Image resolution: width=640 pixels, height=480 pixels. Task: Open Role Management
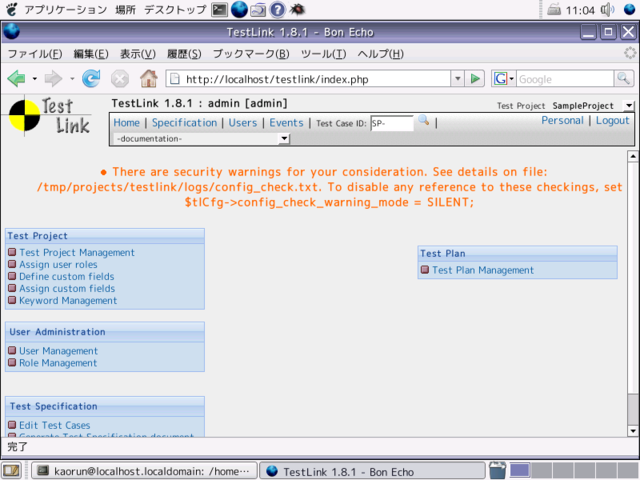coord(58,363)
